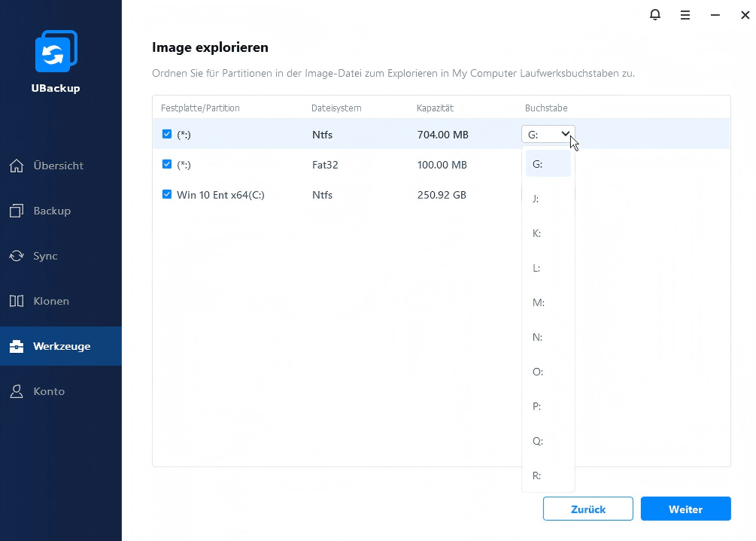Uncheck the Fat32 partition checkbox
Image resolution: width=756 pixels, height=541 pixels.
tap(167, 164)
